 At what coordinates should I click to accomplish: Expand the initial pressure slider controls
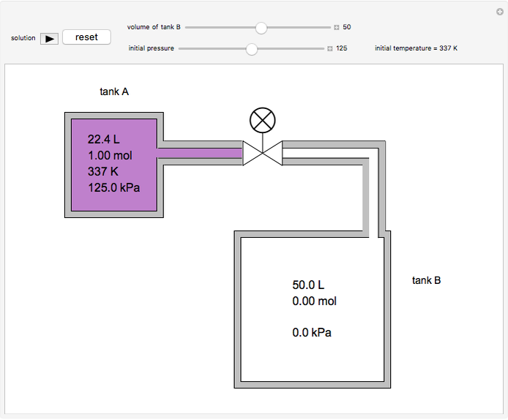(330, 49)
